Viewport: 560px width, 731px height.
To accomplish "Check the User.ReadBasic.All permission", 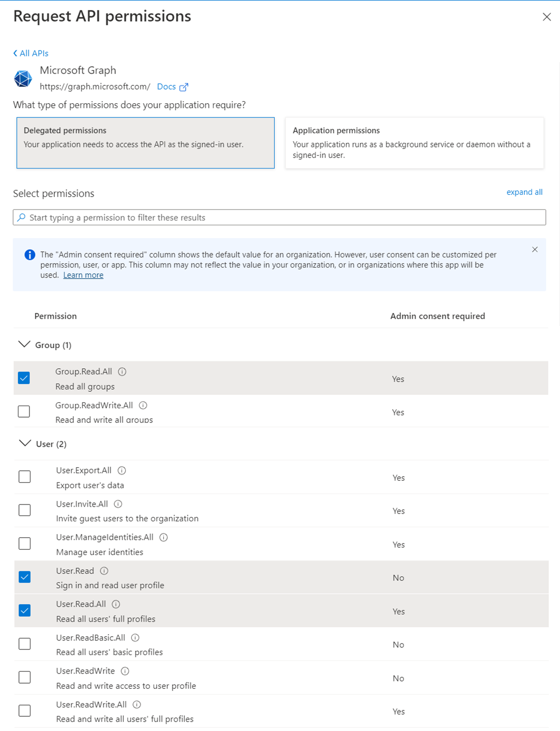I will coord(25,644).
